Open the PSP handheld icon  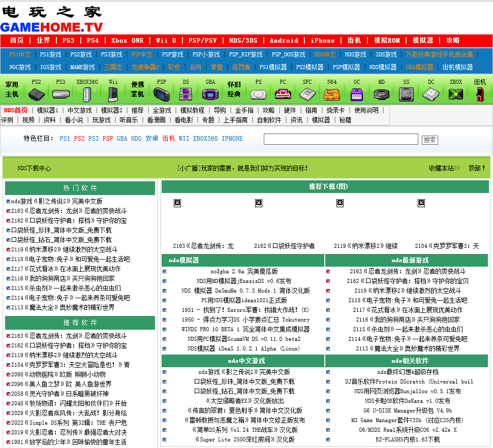coord(162,94)
